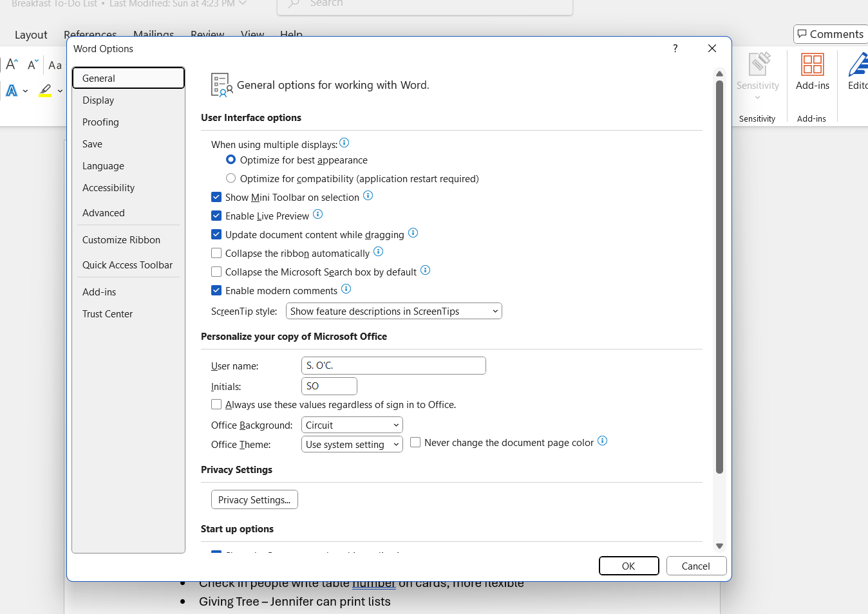The image size is (868, 614).
Task: Select the Change Case (Aa) icon
Action: [x=55, y=65]
